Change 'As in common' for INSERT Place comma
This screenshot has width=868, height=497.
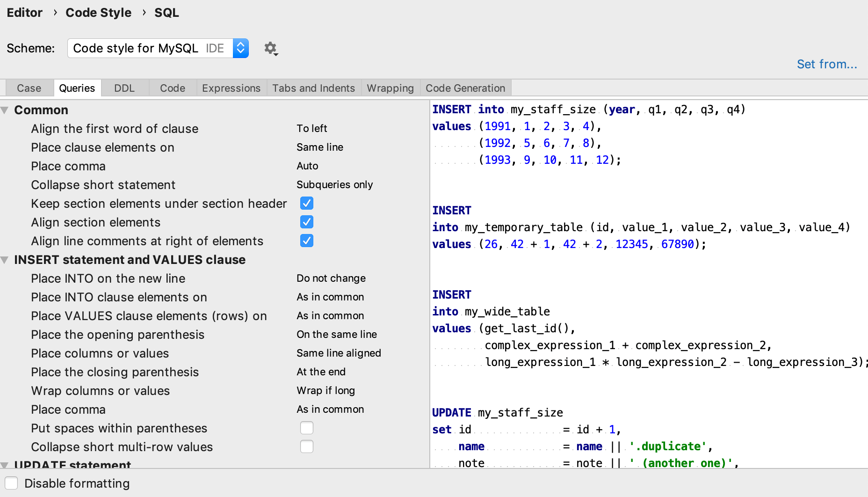(x=330, y=409)
